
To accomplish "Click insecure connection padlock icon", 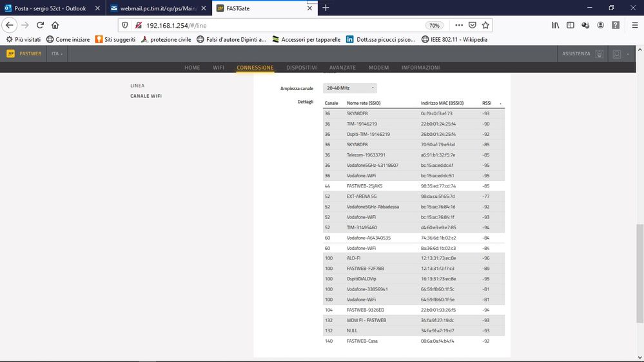I will (139, 26).
